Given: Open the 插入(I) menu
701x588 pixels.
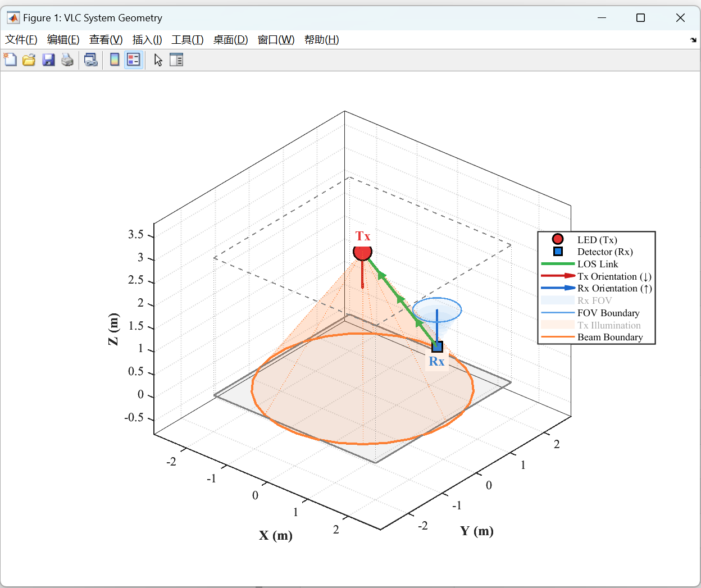Looking at the screenshot, I should (147, 40).
